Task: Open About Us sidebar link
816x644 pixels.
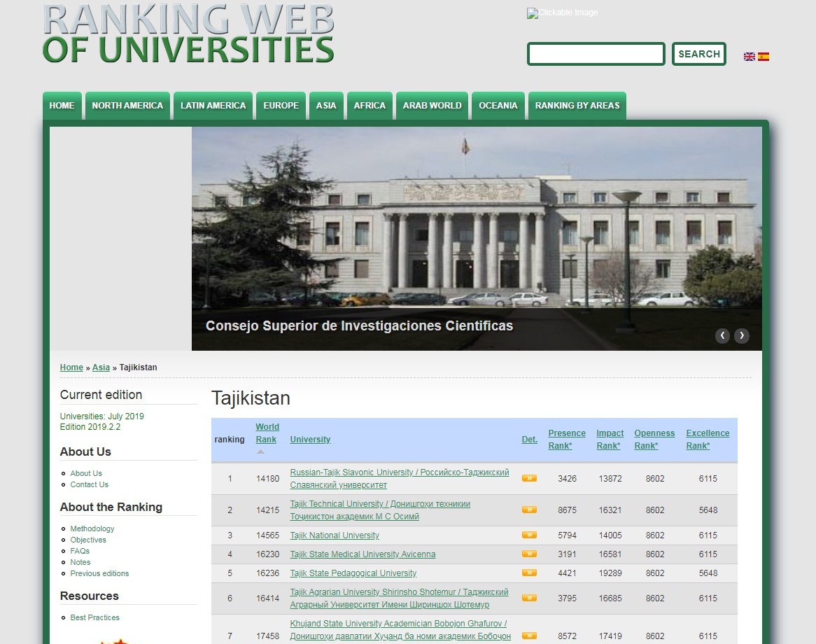Action: tap(86, 473)
